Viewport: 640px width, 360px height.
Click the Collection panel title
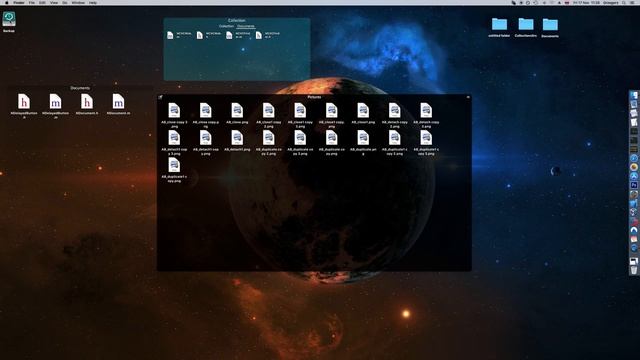pyautogui.click(x=237, y=20)
